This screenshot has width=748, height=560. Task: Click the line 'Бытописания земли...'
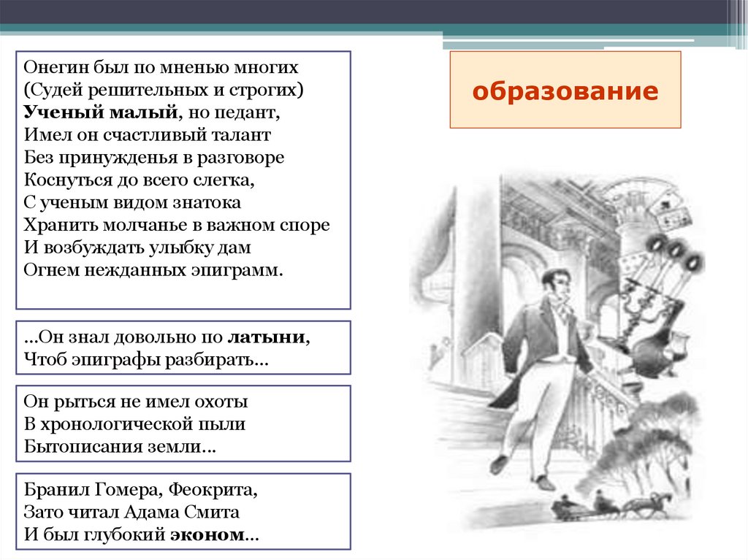coord(120,447)
